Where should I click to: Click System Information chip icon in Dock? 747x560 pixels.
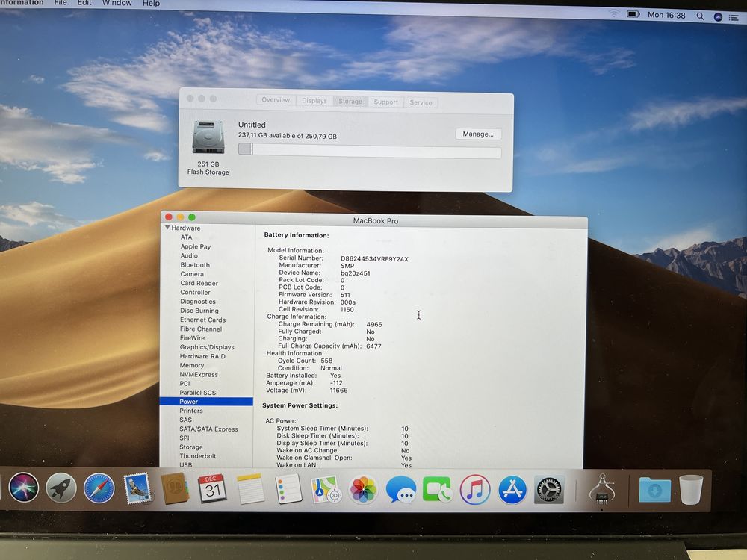(601, 490)
